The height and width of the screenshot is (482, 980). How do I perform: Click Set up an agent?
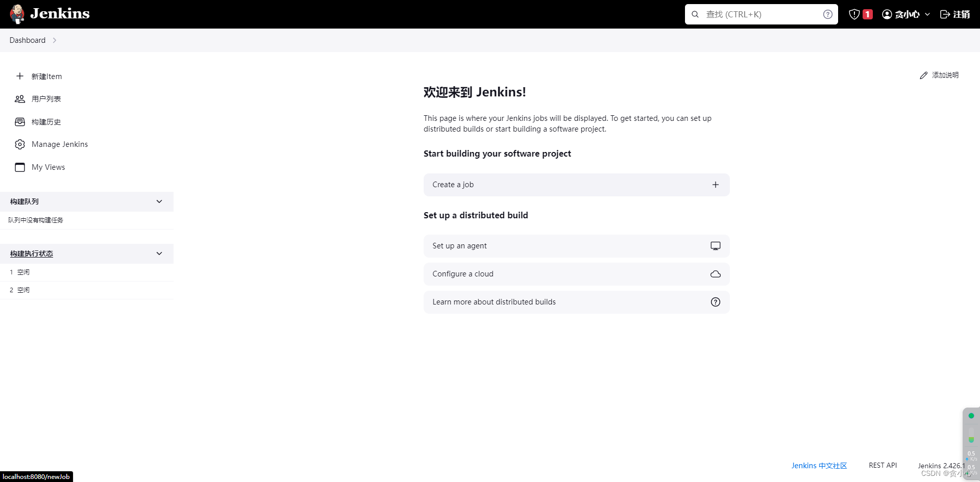coord(577,246)
